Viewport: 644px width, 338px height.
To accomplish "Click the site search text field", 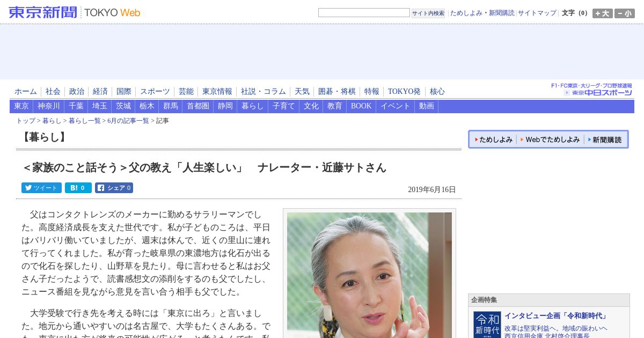I will coord(364,12).
